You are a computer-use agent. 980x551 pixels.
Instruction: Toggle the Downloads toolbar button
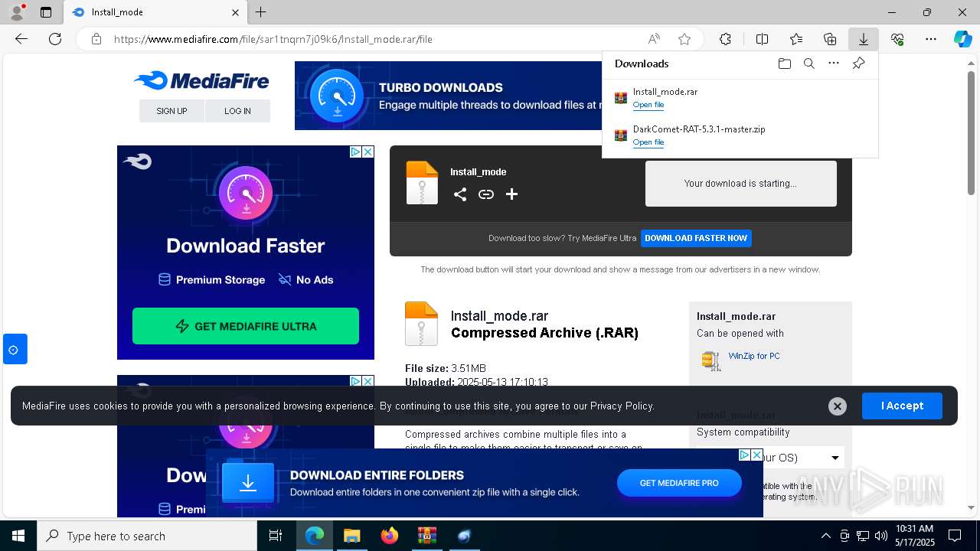(863, 39)
